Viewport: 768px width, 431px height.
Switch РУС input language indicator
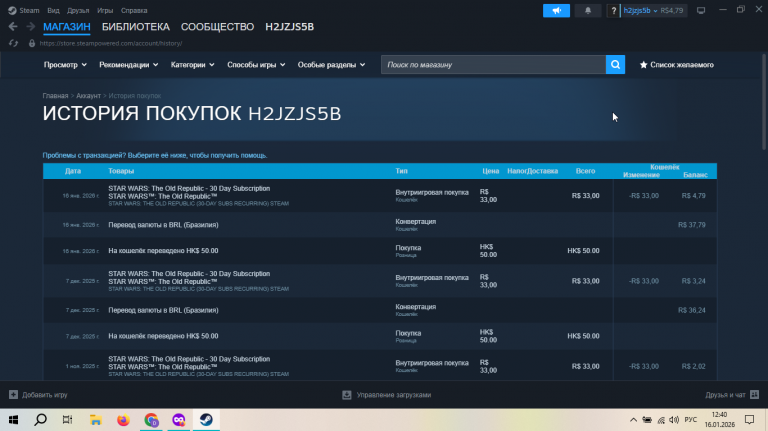tap(691, 420)
